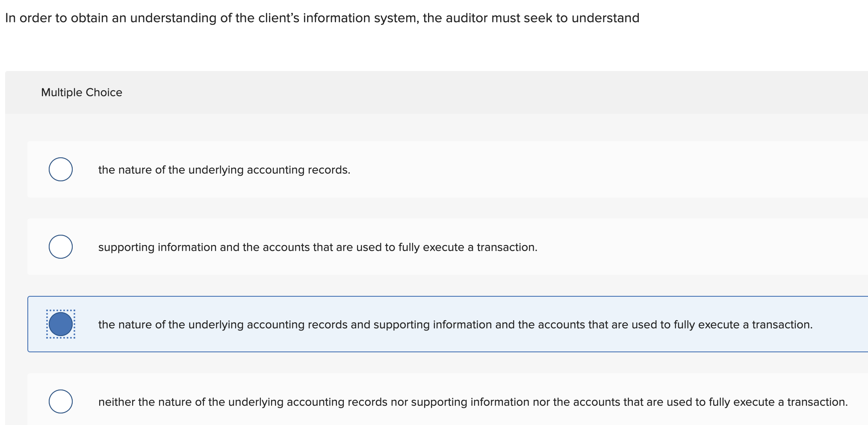The width and height of the screenshot is (868, 425).
Task: Select the radio button for "supporting information and the accounts" option
Action: 60,246
